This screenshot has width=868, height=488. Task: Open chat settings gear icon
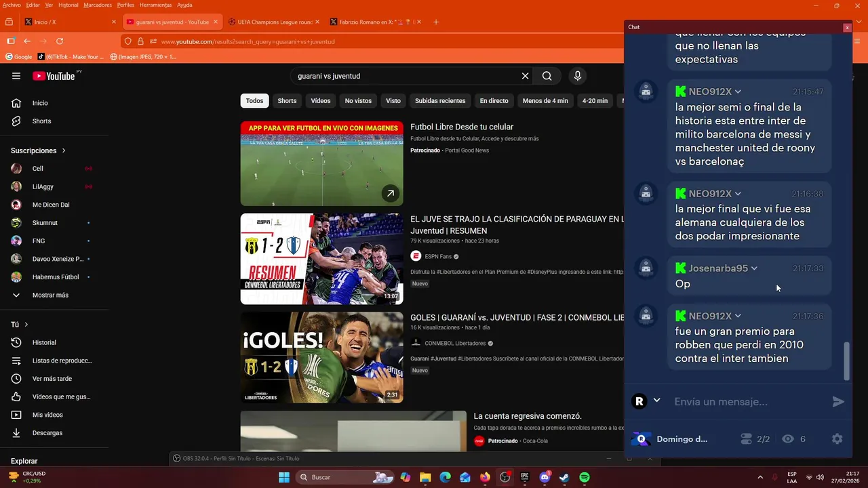[x=837, y=439]
